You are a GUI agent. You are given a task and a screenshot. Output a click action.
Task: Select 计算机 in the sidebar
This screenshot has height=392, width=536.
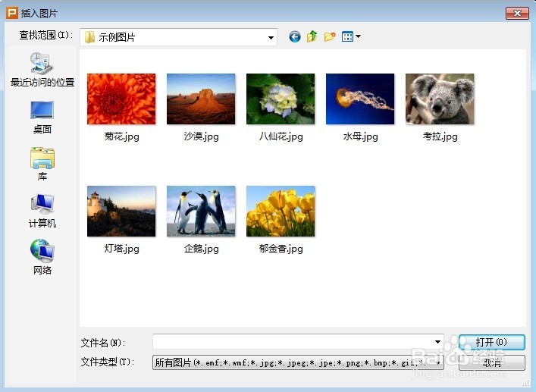tap(42, 211)
